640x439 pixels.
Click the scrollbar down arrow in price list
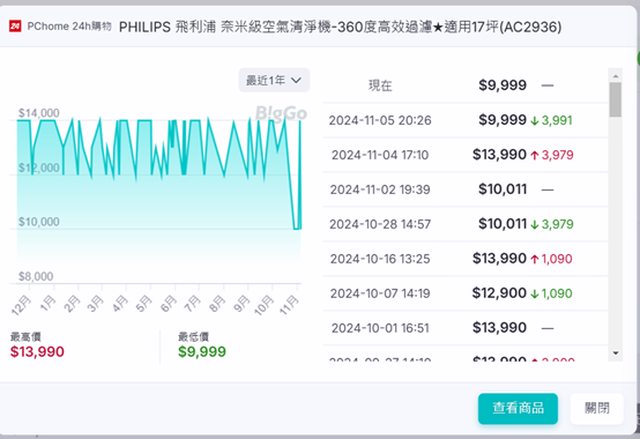coord(614,352)
